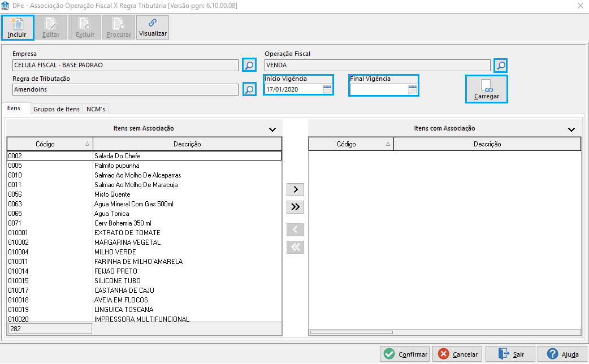The image size is (589, 364).
Task: Click the Operação Fiscal field with VENDA
Action: coord(378,65)
